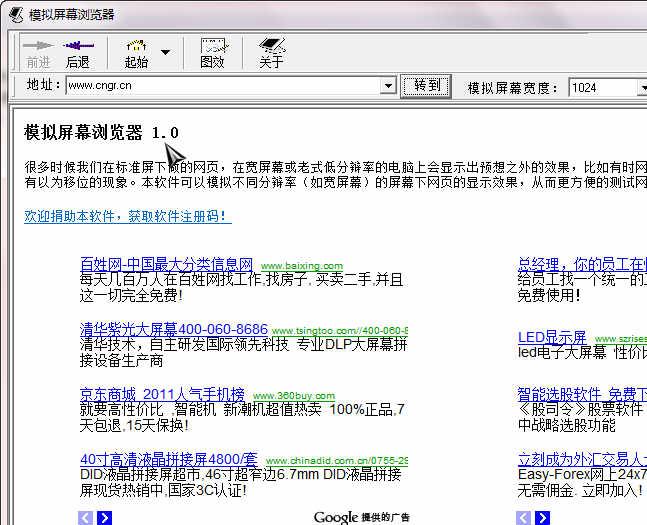This screenshot has height=525, width=647.
Task: Open the 欢迎捐助本软件 registration code link
Action: pos(127,216)
